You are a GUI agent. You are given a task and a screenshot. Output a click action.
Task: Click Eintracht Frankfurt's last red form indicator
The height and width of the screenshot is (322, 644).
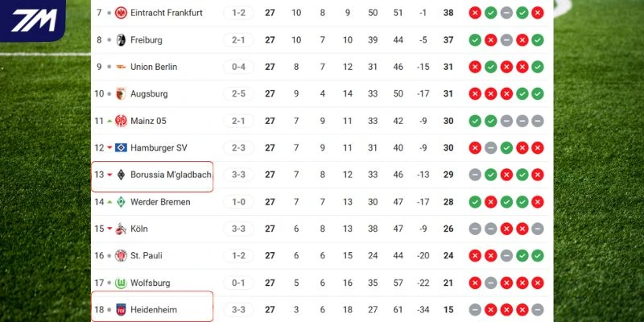(538, 13)
